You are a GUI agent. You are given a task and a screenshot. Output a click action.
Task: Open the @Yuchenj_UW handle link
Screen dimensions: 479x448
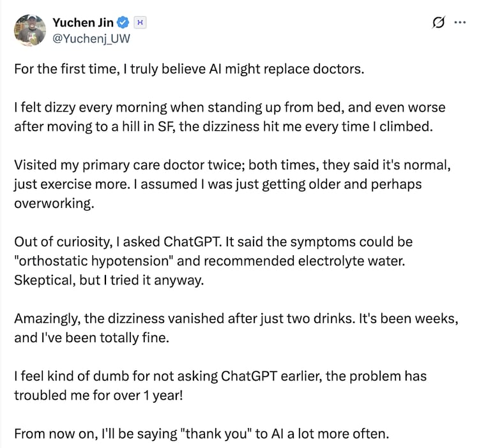tap(92, 38)
